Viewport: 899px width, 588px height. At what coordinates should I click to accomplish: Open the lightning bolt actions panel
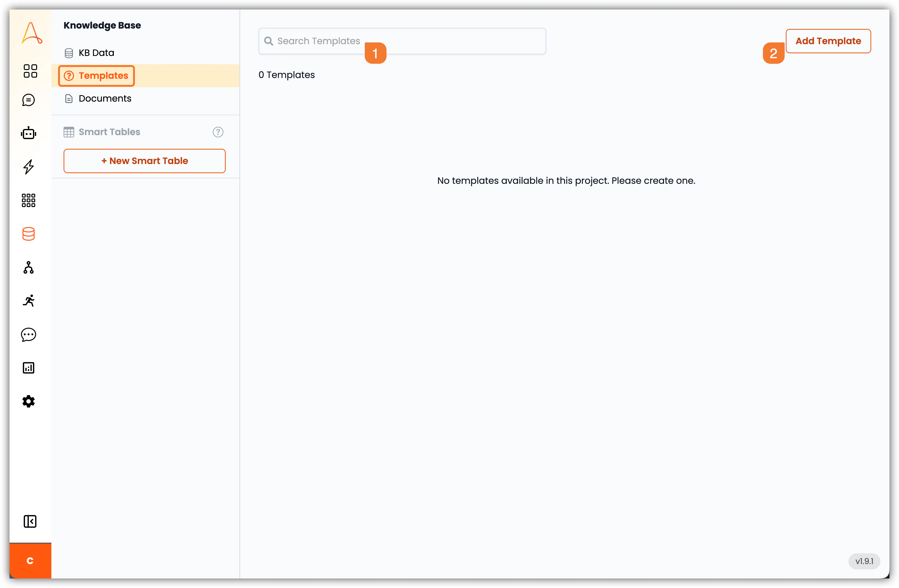29,167
